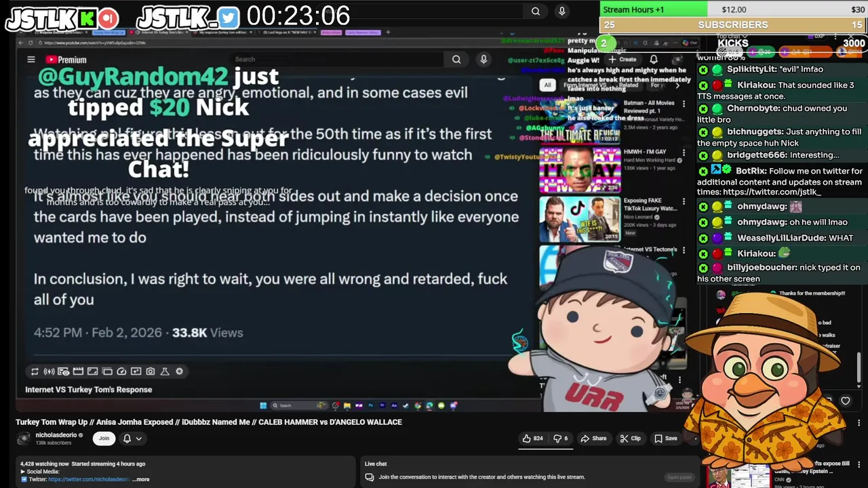Toggle Save for the stream video
This screenshot has width=868, height=488.
(x=666, y=439)
